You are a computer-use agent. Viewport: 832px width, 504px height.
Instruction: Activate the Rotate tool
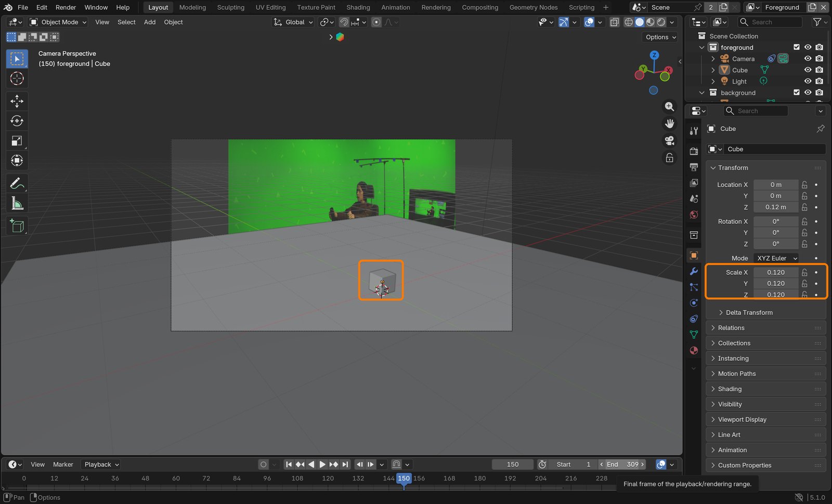tap(17, 121)
